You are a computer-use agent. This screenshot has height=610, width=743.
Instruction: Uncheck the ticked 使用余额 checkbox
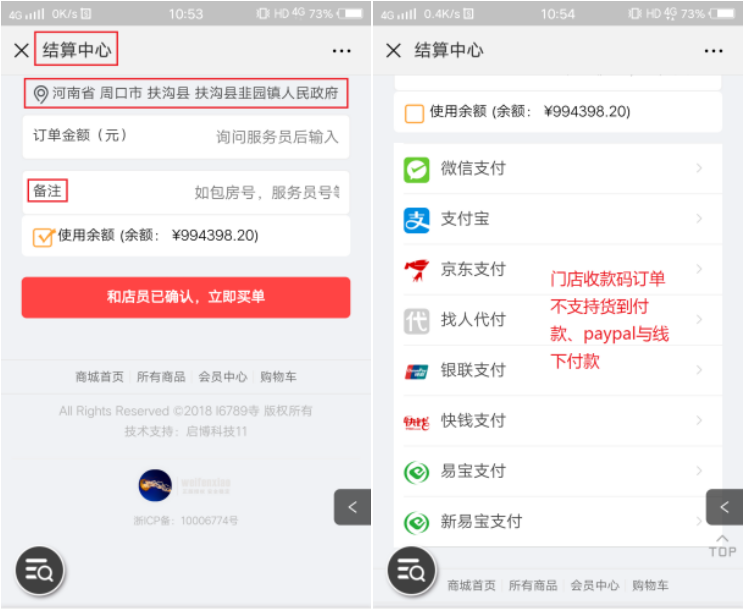point(43,237)
